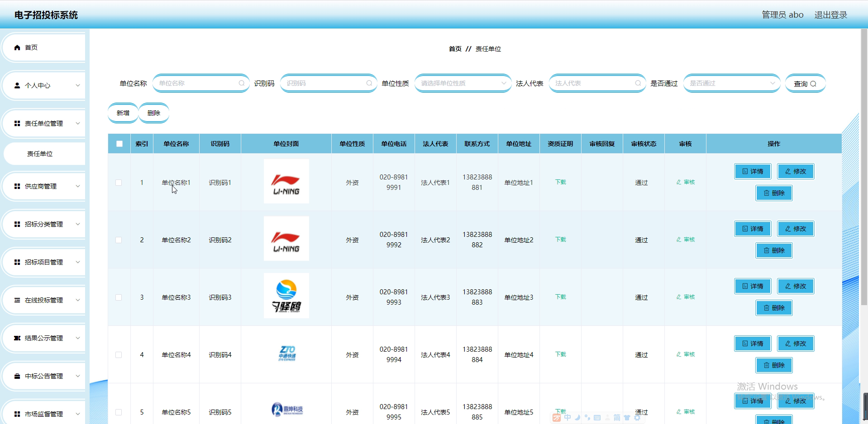Click 修改 button for row 2
868x424 pixels.
[x=796, y=229]
